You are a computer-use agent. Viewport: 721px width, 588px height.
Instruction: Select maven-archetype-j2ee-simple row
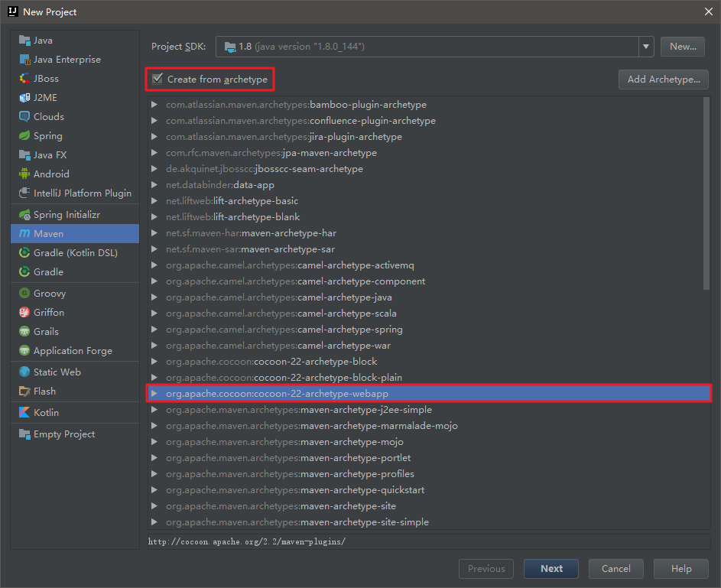pyautogui.click(x=429, y=410)
